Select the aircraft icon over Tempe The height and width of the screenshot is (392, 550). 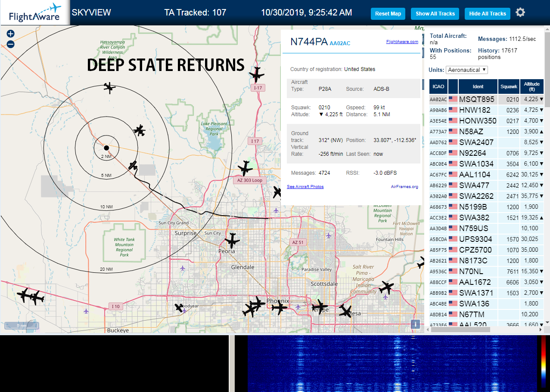[x=320, y=307]
